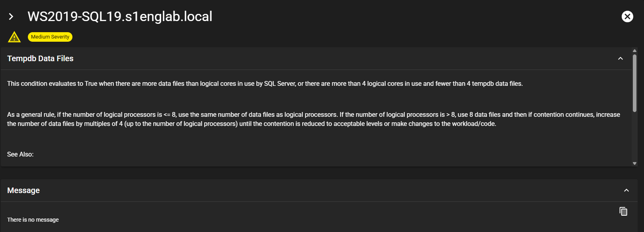The width and height of the screenshot is (644, 232).
Task: Click the Message section heading
Action: point(23,190)
